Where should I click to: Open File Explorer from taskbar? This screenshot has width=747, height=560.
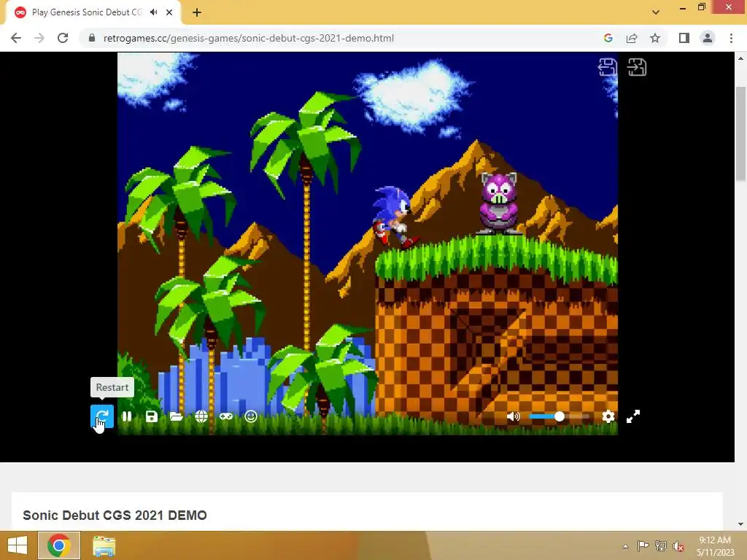(104, 545)
